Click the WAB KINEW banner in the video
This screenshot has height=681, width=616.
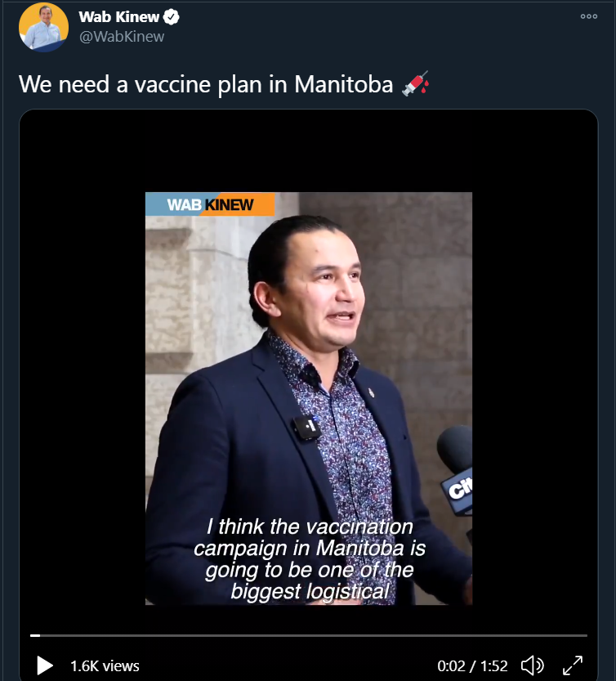pyautogui.click(x=210, y=204)
